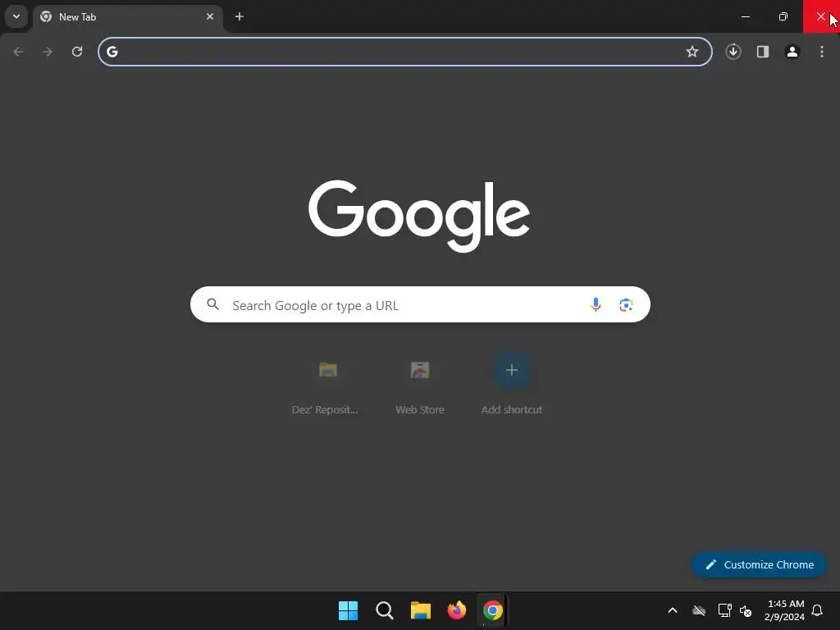
Task: Toggle the Chrome side panel
Action: (x=763, y=52)
